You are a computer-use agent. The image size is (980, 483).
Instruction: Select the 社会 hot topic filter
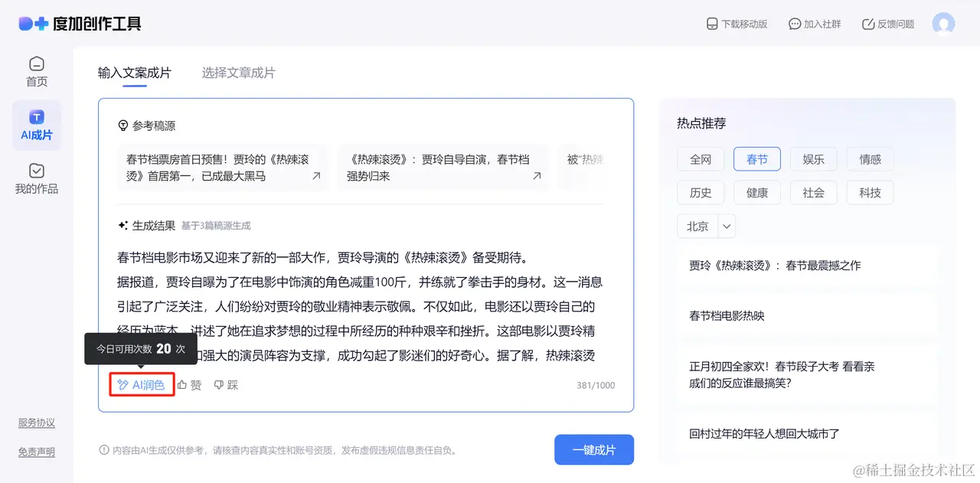tap(814, 193)
